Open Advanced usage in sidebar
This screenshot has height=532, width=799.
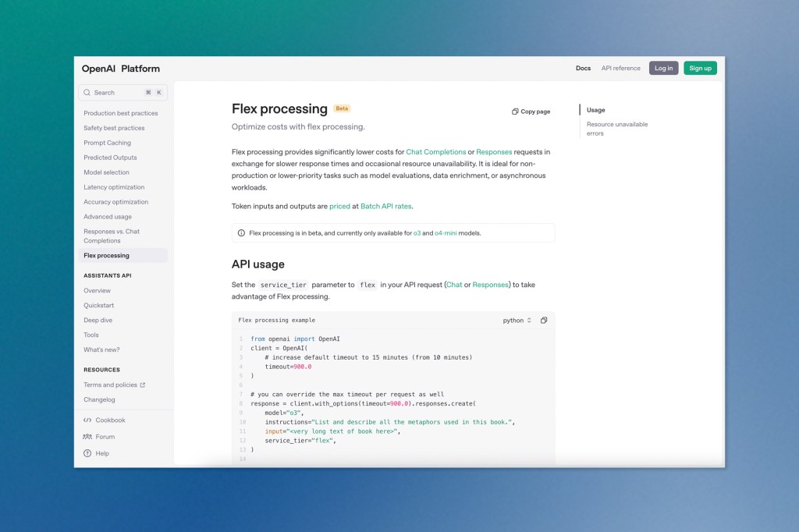coord(108,217)
